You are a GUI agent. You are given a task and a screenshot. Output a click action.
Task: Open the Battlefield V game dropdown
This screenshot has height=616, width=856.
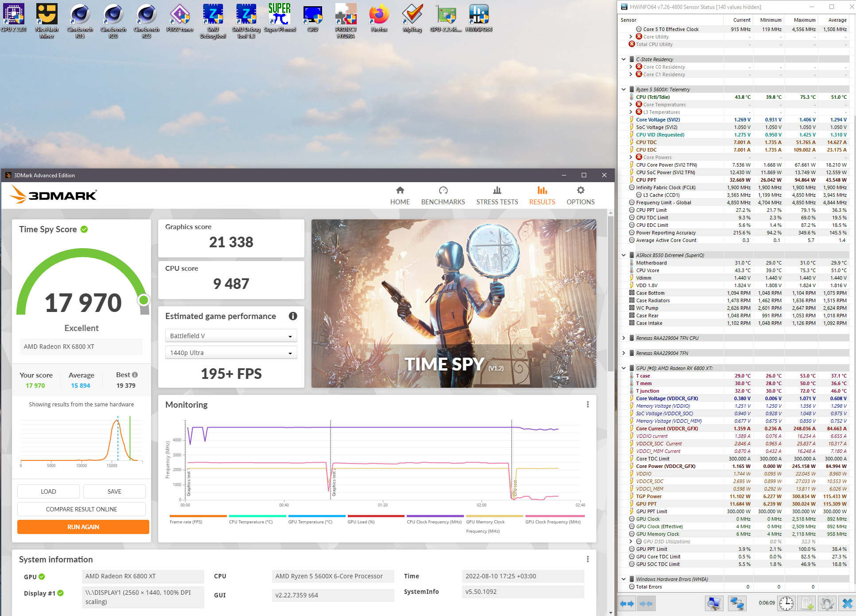231,336
